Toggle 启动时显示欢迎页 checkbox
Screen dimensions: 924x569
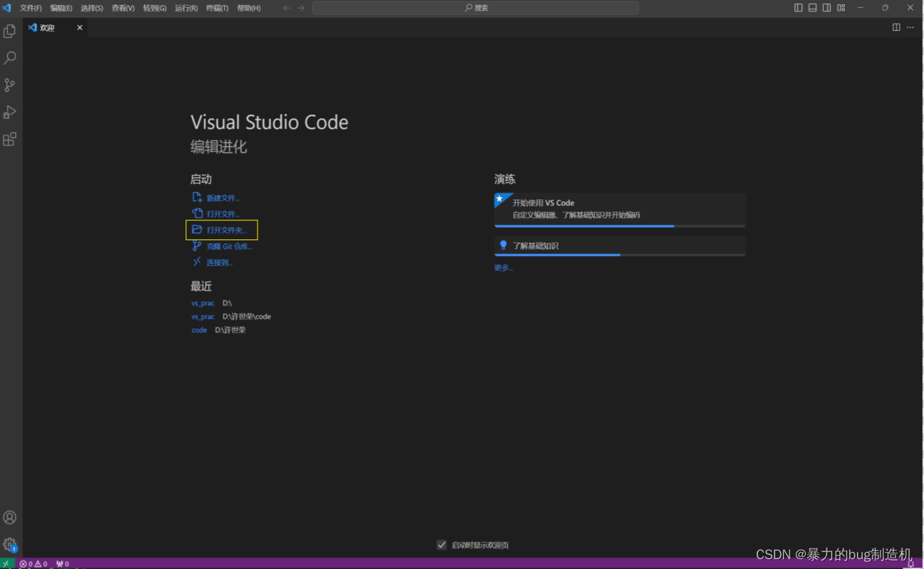[x=442, y=545]
